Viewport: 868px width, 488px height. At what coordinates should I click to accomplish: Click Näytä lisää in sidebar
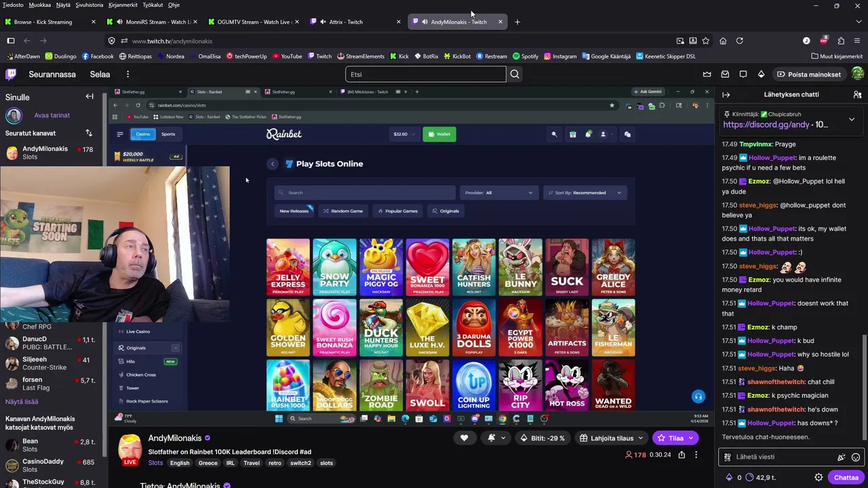click(22, 402)
